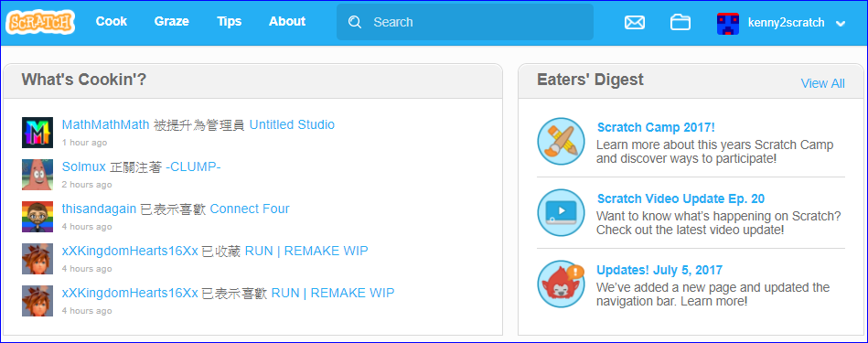Viewport: 868px width, 343px height.
Task: Click the '1 hour ago' timestamp
Action: 85,142
